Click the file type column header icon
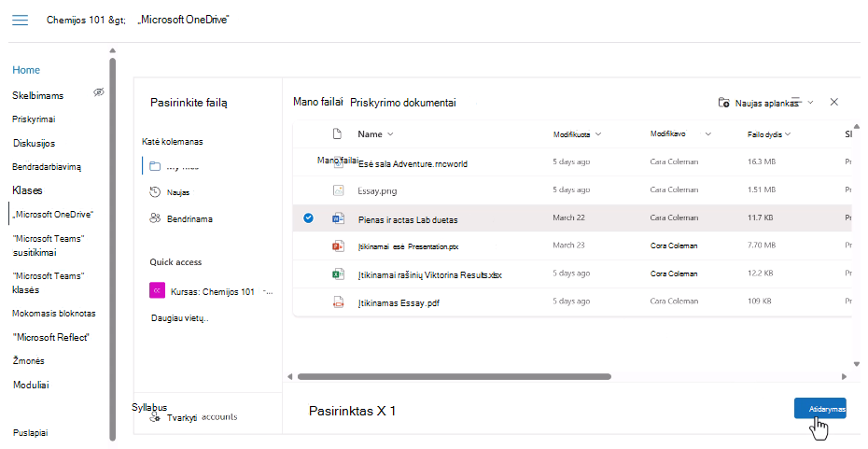The width and height of the screenshot is (868, 449). tap(337, 134)
